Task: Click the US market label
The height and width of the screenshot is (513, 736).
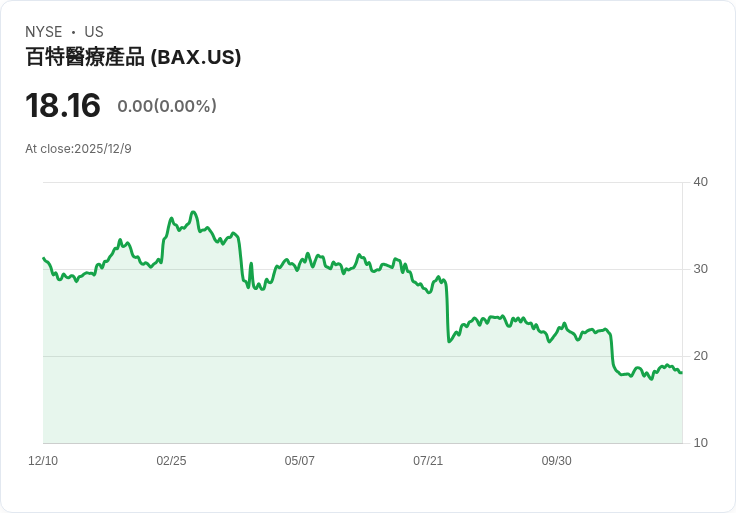Action: [x=94, y=32]
